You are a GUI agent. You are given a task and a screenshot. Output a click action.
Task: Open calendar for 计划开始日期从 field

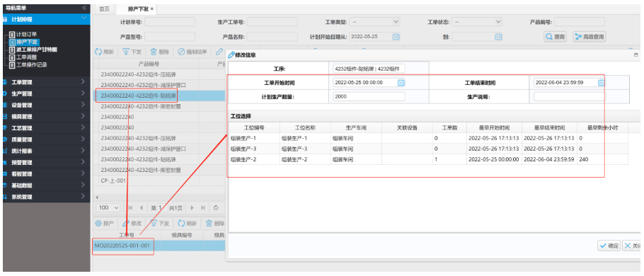(x=396, y=37)
